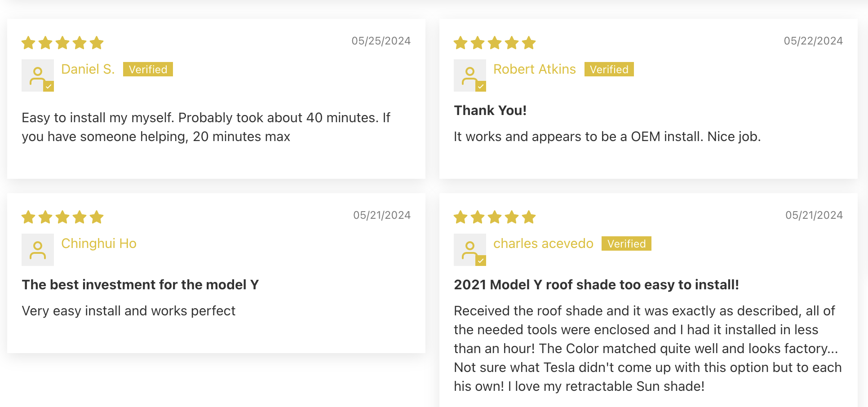This screenshot has height=407, width=868.
Task: Click 'The best investment for the model Y' heading
Action: click(x=140, y=285)
